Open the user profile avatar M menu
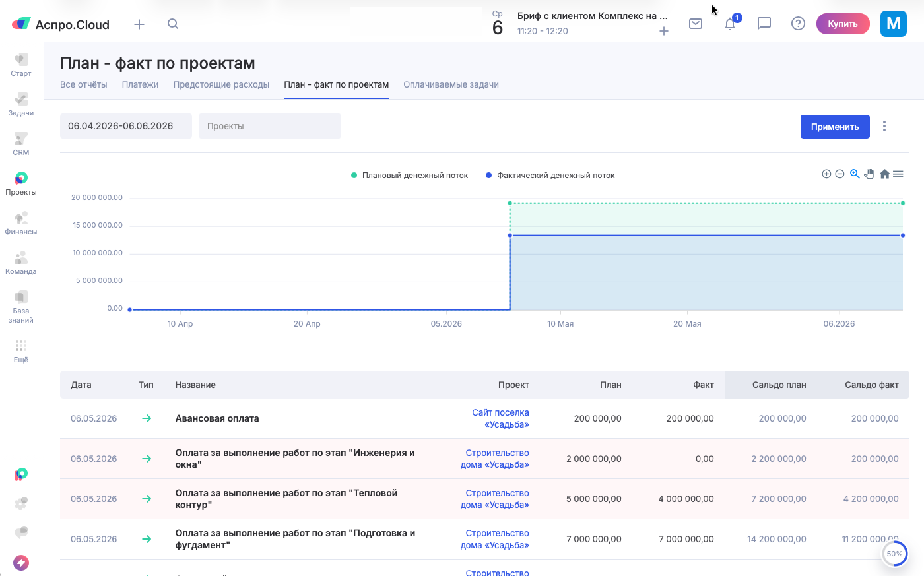The image size is (924, 576). (894, 24)
